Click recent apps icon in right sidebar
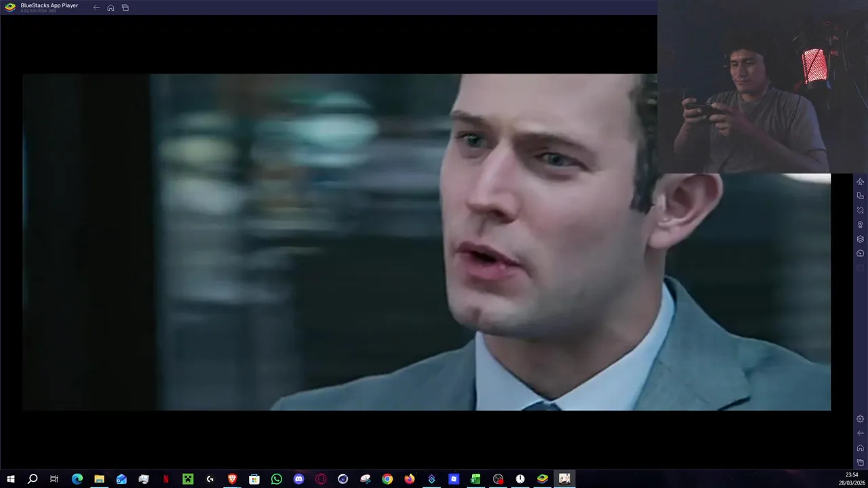Viewport: 868px width, 488px height. click(860, 462)
